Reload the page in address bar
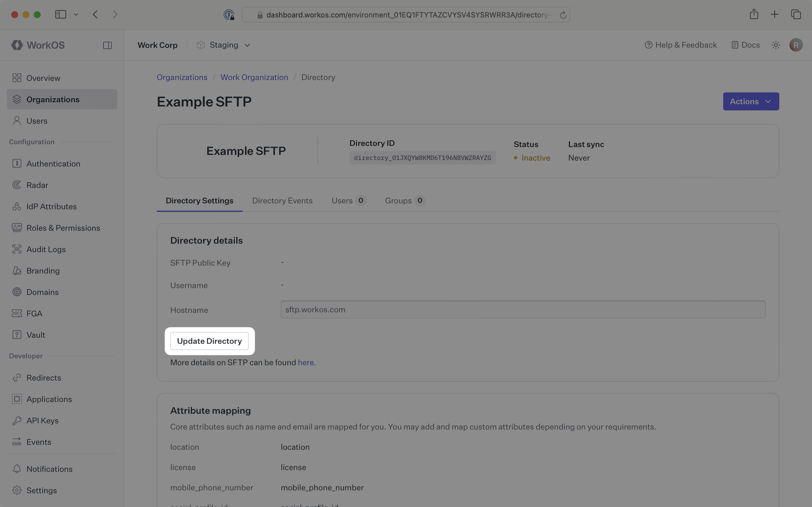This screenshot has width=812, height=507. point(563,15)
